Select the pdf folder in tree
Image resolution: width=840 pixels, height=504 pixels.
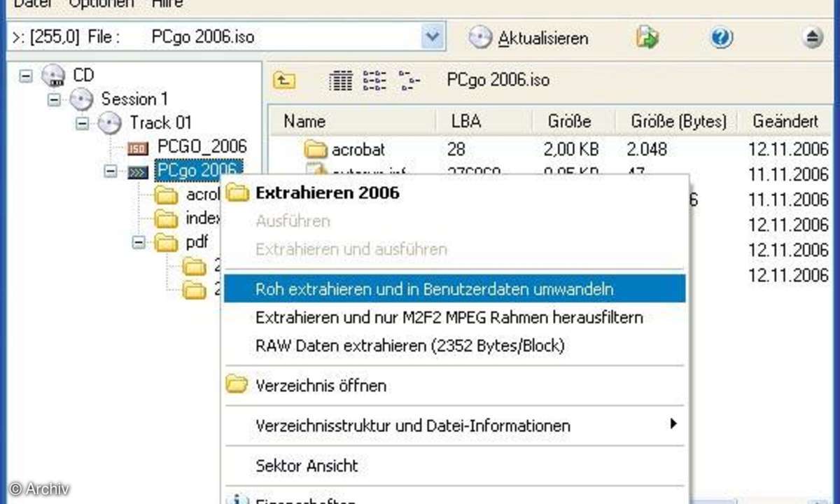[197, 242]
